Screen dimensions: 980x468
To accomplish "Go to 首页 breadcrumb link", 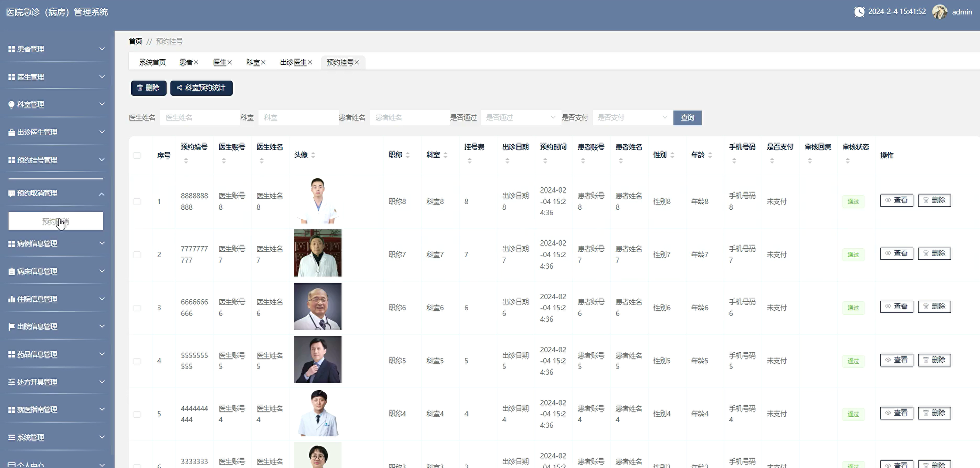I will tap(135, 41).
